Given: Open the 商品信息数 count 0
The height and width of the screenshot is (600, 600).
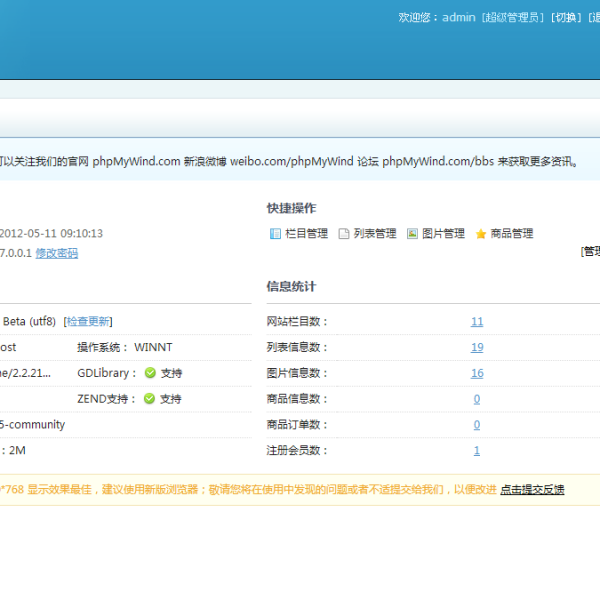Looking at the screenshot, I should pos(476,399).
